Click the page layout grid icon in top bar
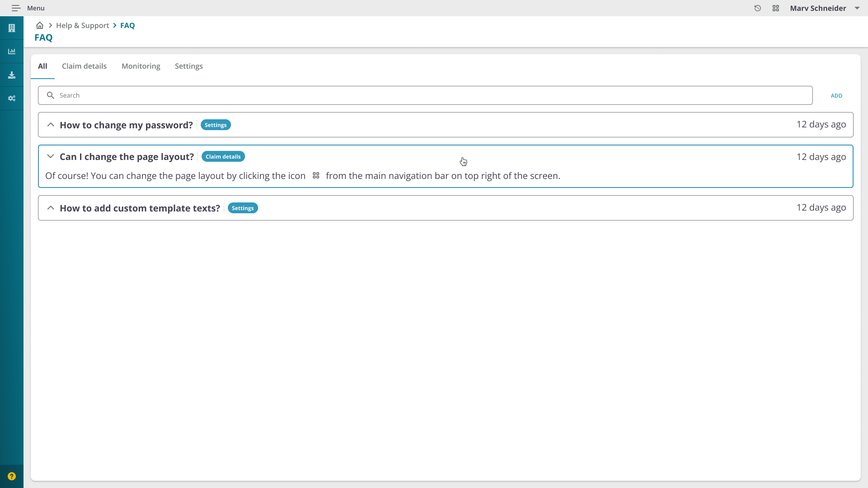Image resolution: width=868 pixels, height=488 pixels. [776, 8]
